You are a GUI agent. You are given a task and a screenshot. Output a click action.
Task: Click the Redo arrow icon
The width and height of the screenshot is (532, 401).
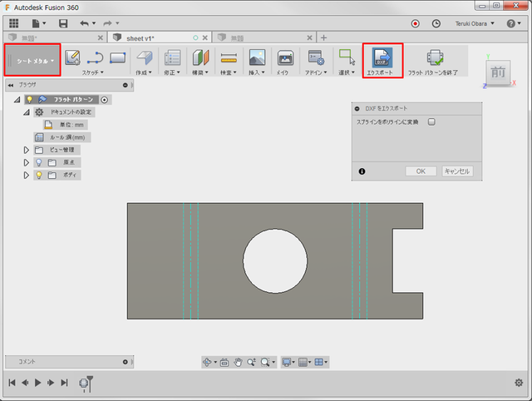(107, 23)
